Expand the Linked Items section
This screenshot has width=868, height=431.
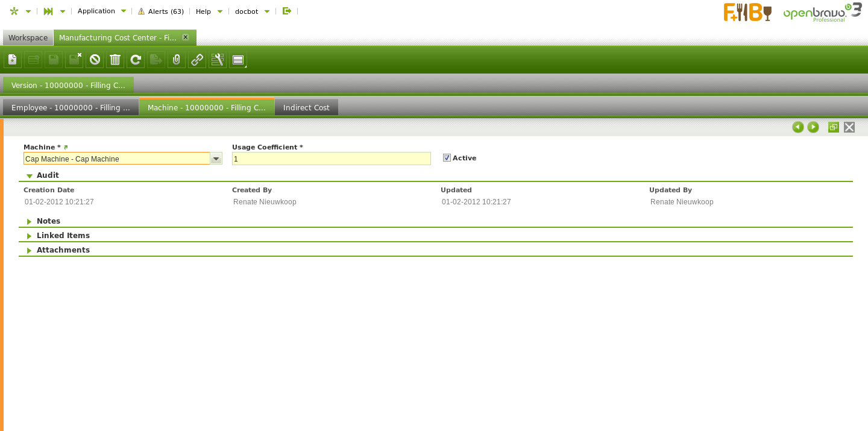(x=63, y=236)
